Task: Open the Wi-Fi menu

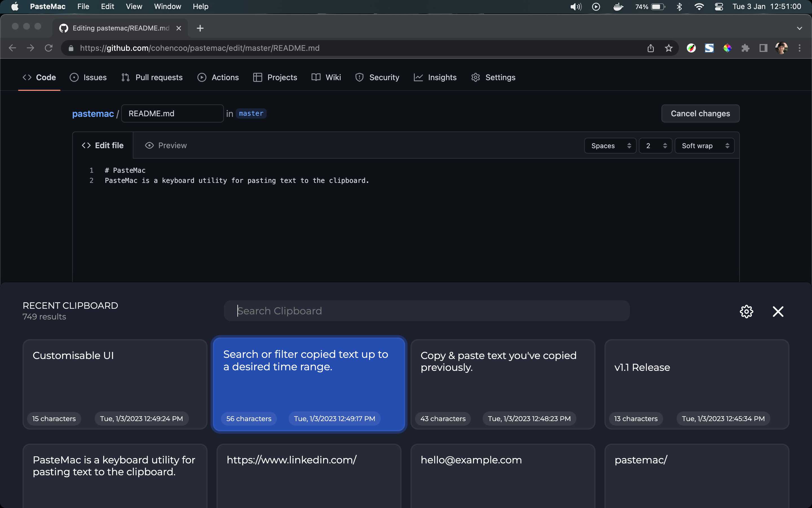Action: pos(699,7)
